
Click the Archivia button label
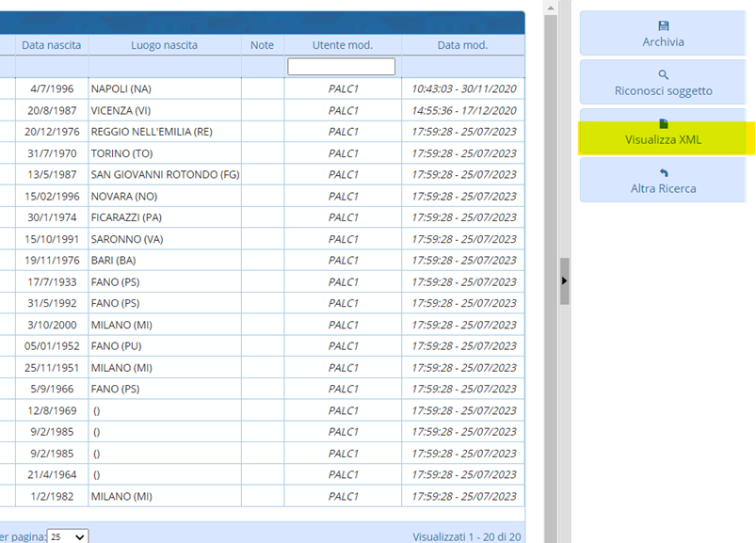pyautogui.click(x=663, y=42)
